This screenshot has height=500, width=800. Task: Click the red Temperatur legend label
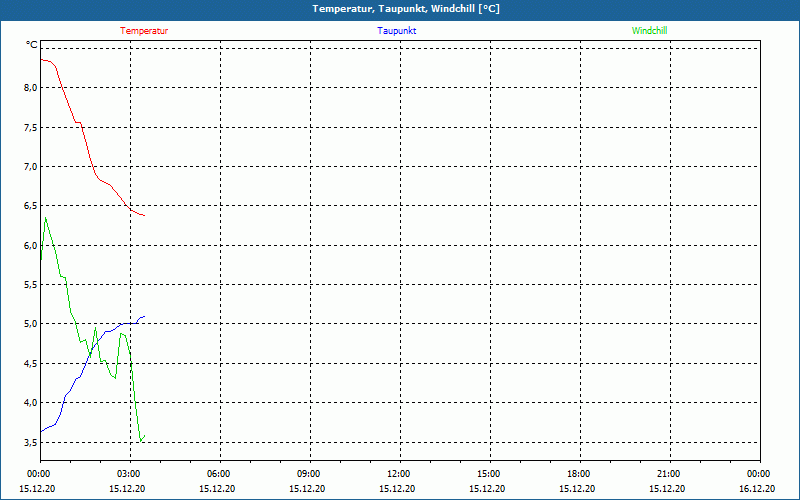click(x=144, y=31)
